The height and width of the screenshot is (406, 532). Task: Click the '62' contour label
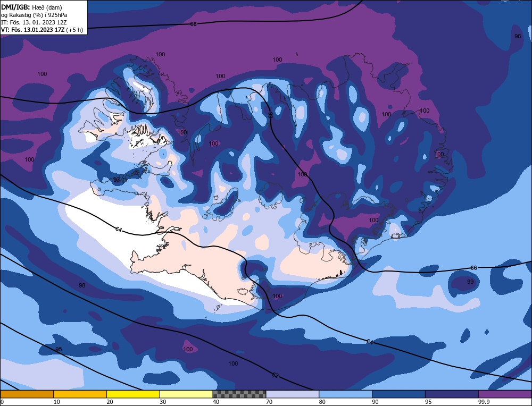[x=275, y=375]
